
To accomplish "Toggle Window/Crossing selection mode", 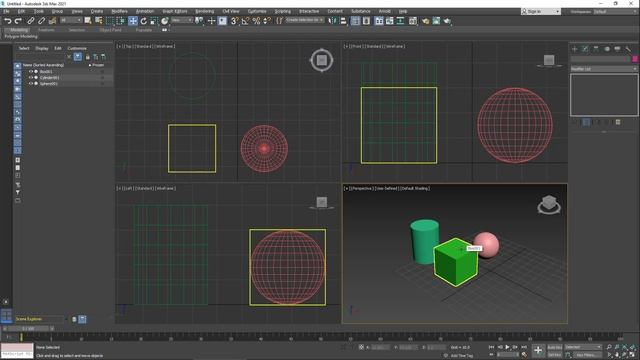I will 121,21.
